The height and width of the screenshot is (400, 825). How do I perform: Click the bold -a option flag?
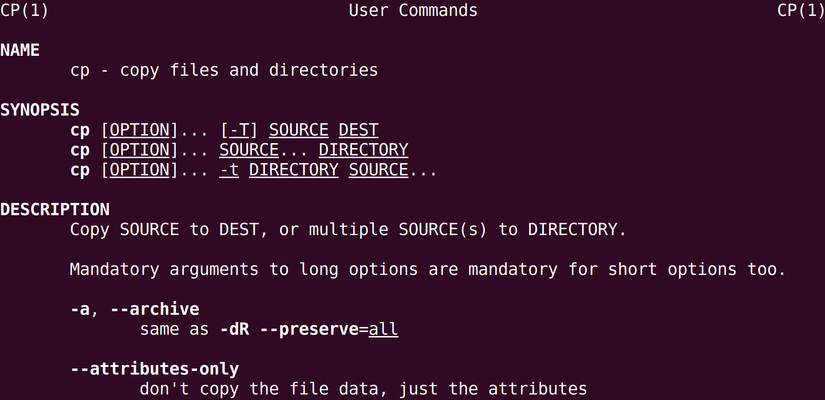80,309
